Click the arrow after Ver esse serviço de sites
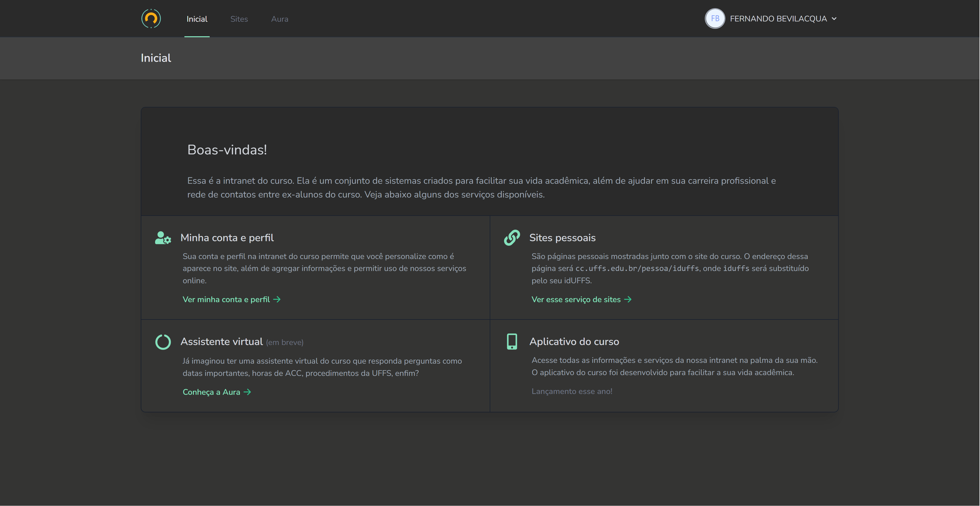The height and width of the screenshot is (506, 980). coord(628,299)
